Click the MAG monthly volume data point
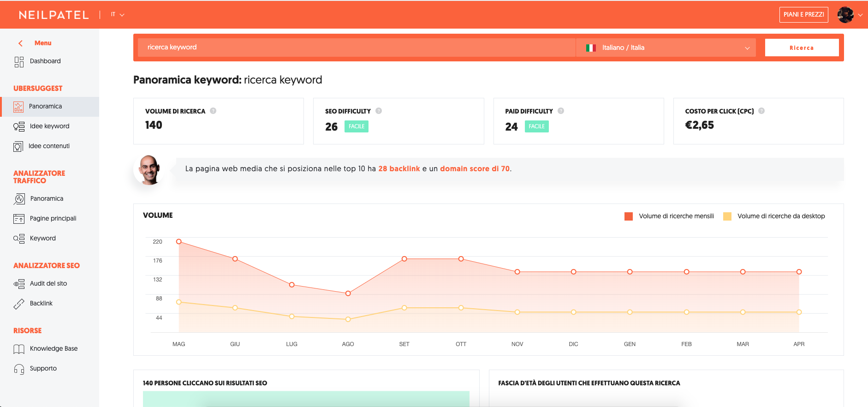 (179, 242)
